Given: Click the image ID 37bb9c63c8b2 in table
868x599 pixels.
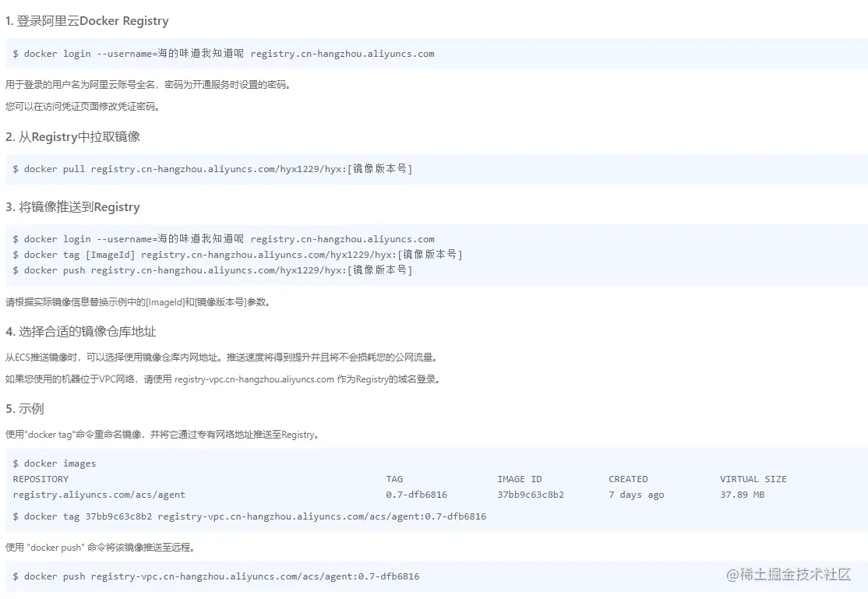Looking at the screenshot, I should pyautogui.click(x=531, y=495).
